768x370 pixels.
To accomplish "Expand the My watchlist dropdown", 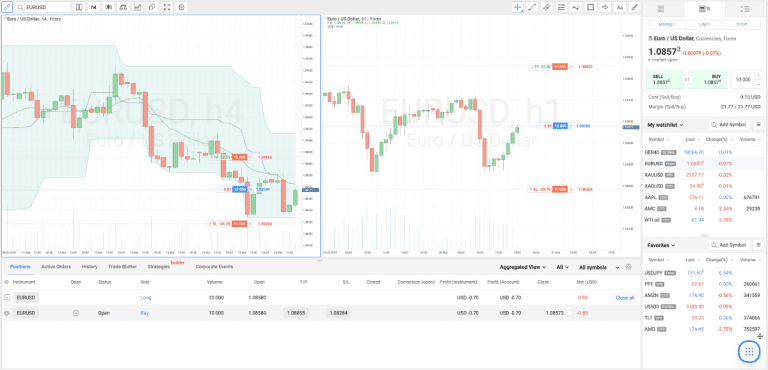I will pyautogui.click(x=665, y=125).
